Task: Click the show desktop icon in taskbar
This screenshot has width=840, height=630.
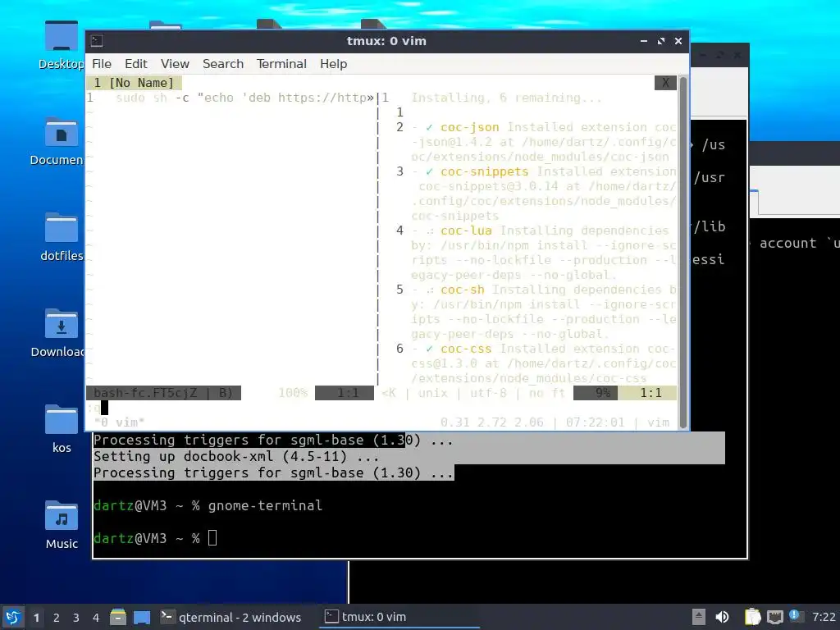Action: [141, 617]
